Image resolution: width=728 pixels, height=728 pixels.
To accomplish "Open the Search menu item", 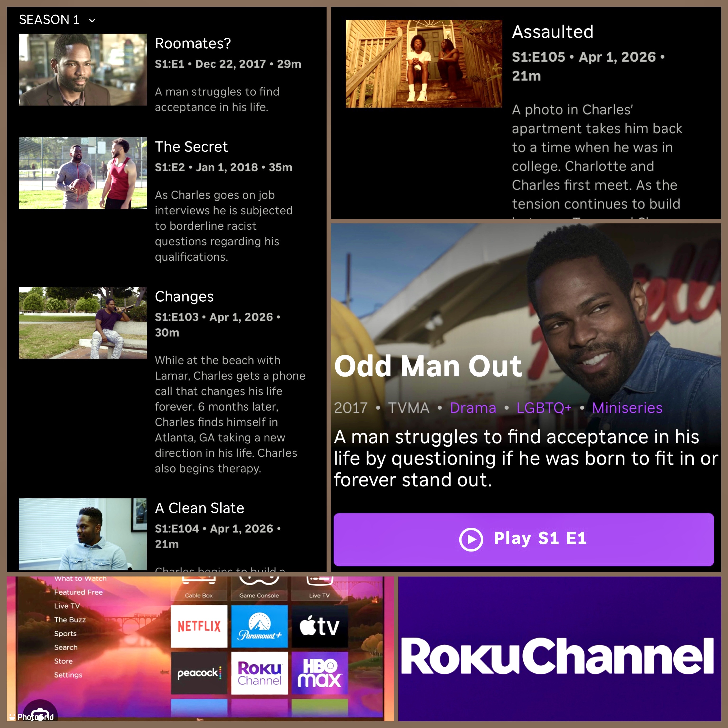I will (66, 647).
